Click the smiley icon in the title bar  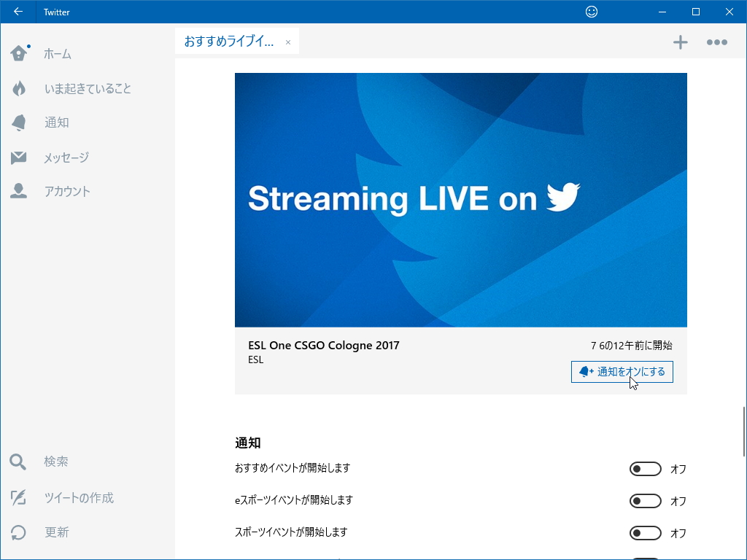pos(591,12)
